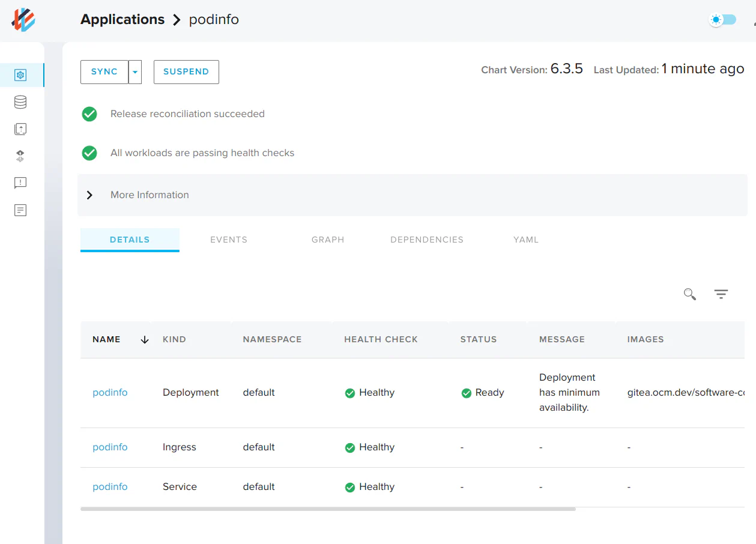The width and height of the screenshot is (756, 544).
Task: Open Image Automation icon in sidebar
Action: [x=20, y=129]
